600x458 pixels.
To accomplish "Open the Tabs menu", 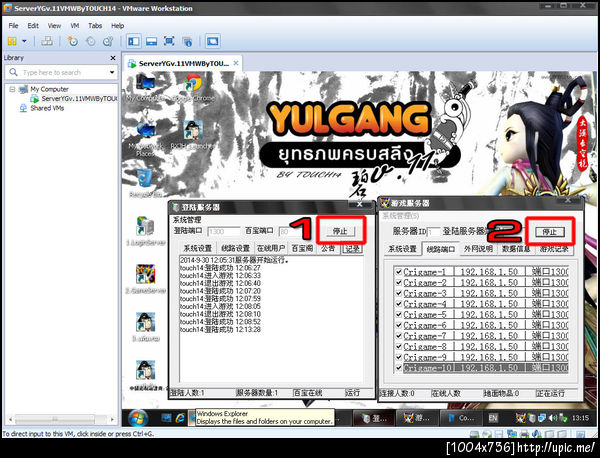I will [95, 26].
